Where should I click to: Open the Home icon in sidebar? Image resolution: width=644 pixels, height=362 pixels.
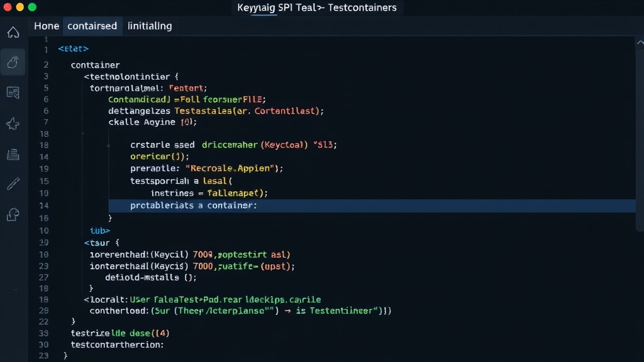pyautogui.click(x=13, y=32)
